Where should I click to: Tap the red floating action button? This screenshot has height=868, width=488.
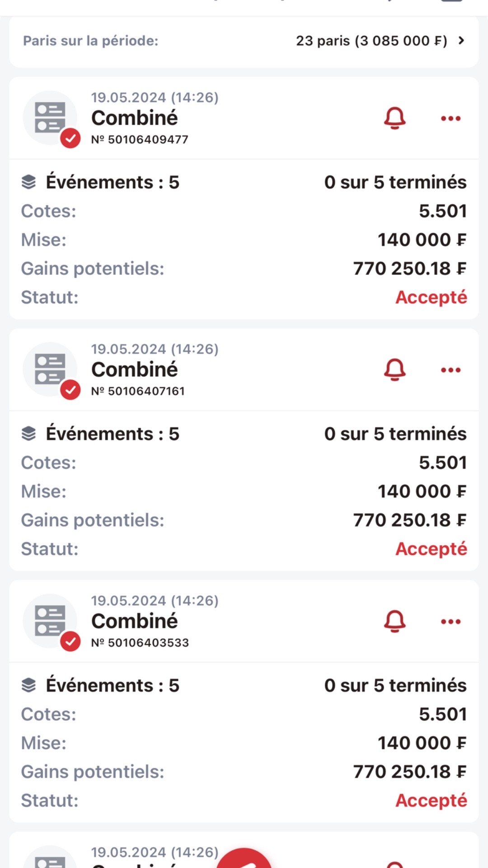coord(244,859)
